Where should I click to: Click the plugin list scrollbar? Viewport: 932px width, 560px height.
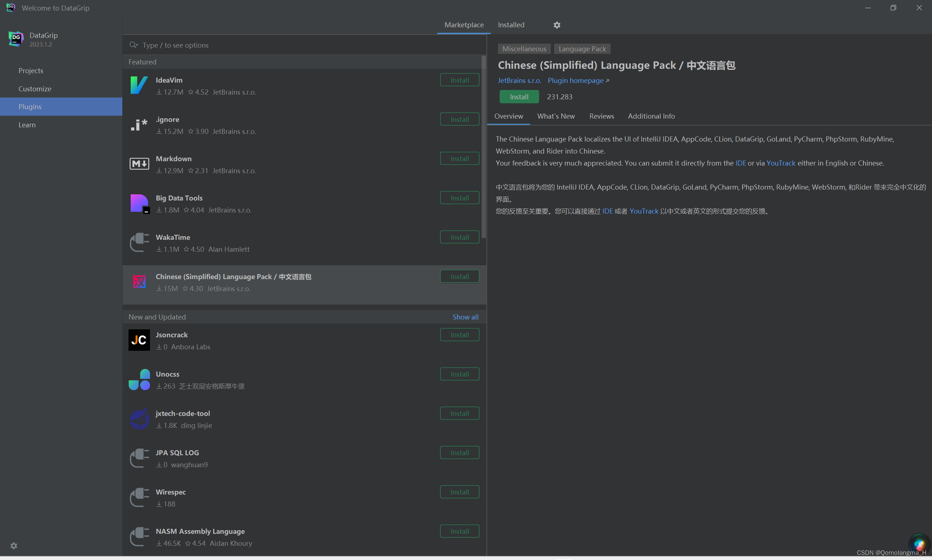point(483,147)
